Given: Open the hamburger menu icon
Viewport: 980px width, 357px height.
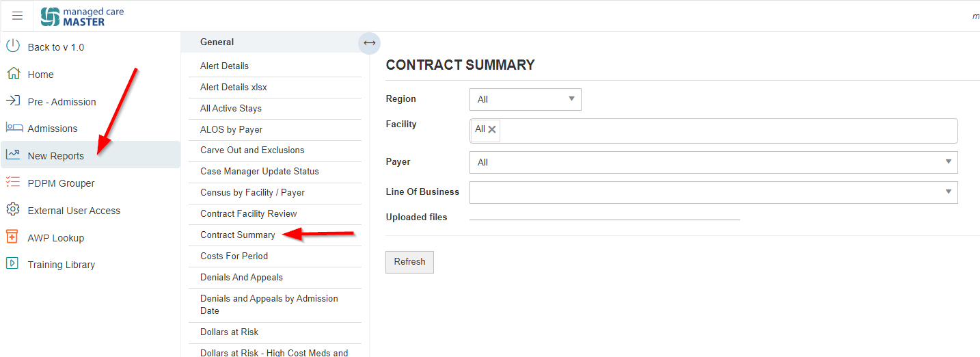Looking at the screenshot, I should click(x=17, y=16).
